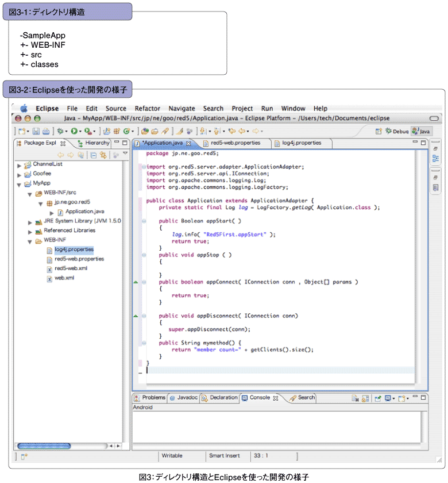Expand the JRE System Library node
Image resolution: width=448 pixels, height=483 pixels.
point(30,223)
